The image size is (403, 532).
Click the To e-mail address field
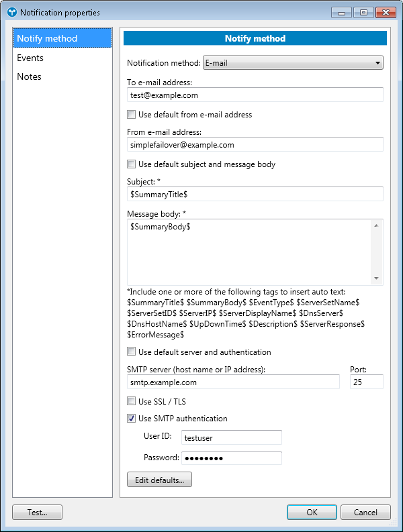click(x=255, y=95)
